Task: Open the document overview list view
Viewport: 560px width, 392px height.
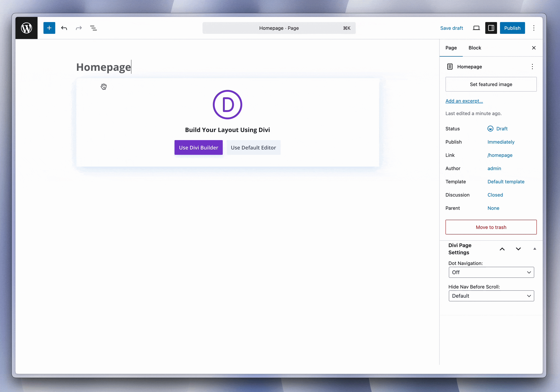Action: tap(93, 28)
